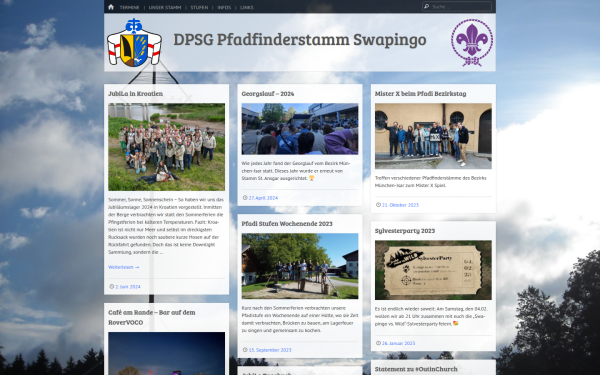
Task: Click the trophy emoji in Georgslauf text
Action: pyautogui.click(x=311, y=178)
